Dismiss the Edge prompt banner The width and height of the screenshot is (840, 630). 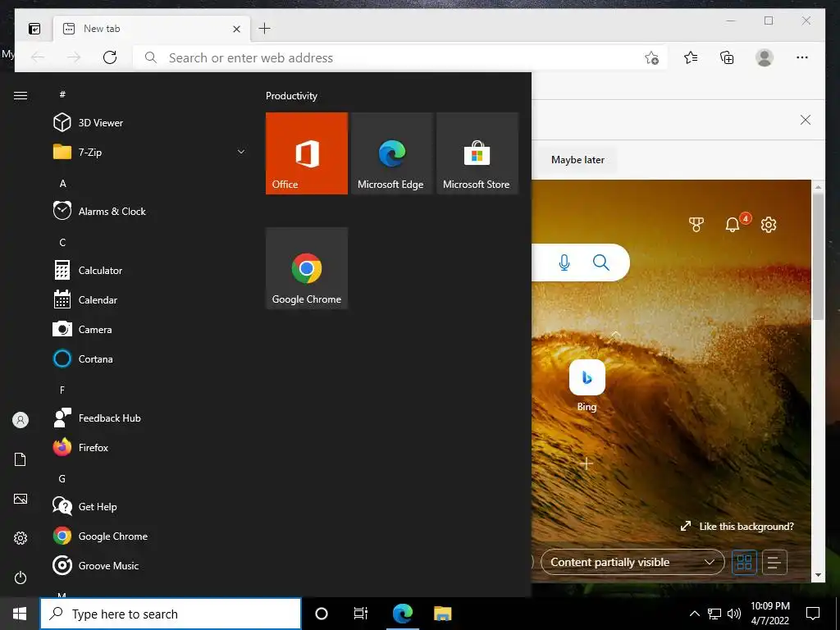(806, 120)
